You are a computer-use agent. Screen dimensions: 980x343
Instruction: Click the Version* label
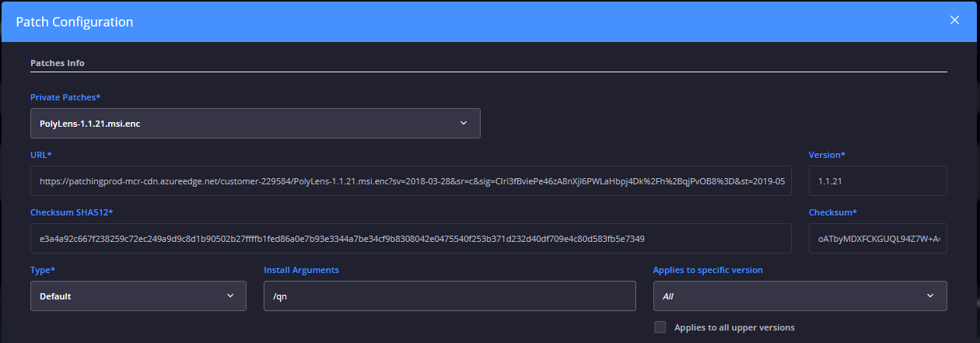tap(827, 155)
